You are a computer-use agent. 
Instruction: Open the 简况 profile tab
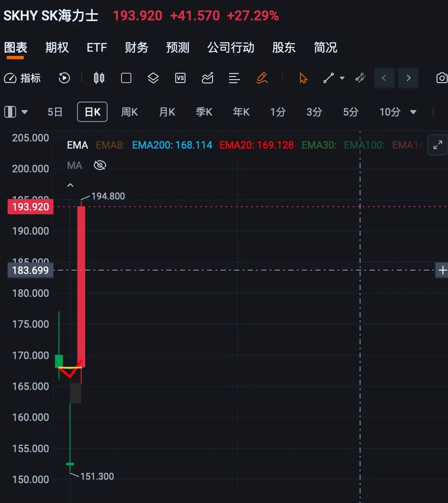pos(325,47)
